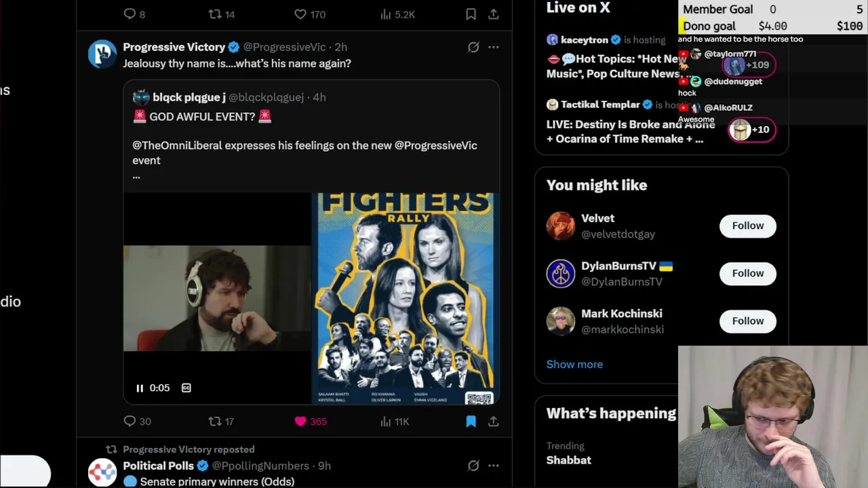The width and height of the screenshot is (868, 488).
Task: Remove bookmark on Progressive Victory post
Action: click(x=471, y=422)
